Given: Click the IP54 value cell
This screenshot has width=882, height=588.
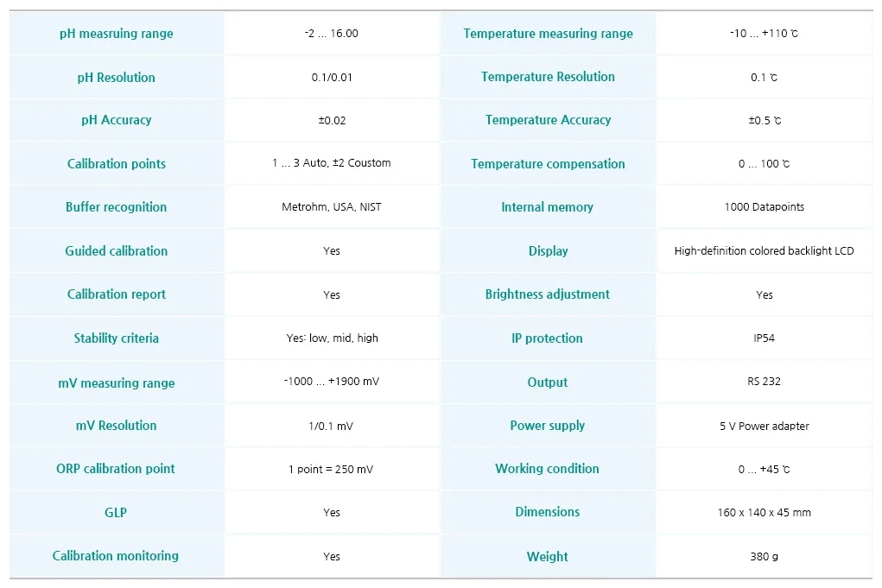Looking at the screenshot, I should [x=765, y=338].
